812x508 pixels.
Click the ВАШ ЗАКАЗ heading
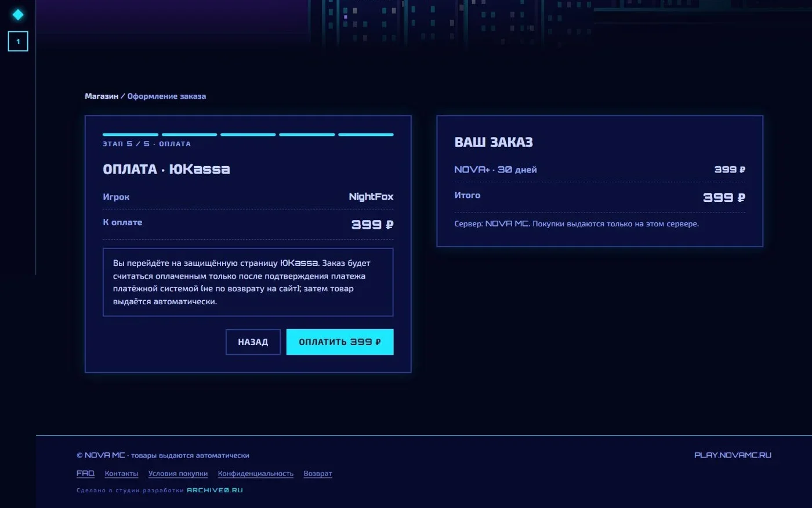494,142
